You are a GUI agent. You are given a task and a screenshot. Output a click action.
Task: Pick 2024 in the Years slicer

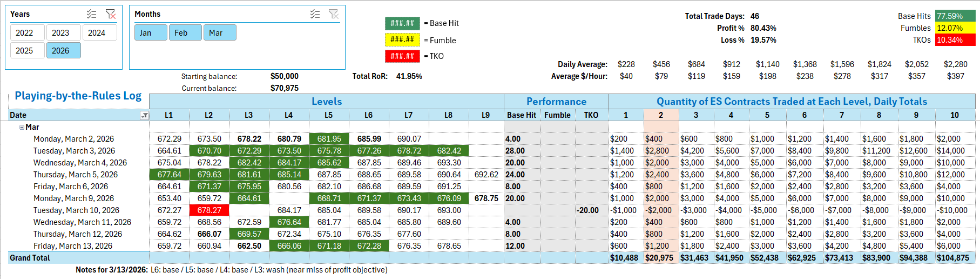[x=97, y=33]
